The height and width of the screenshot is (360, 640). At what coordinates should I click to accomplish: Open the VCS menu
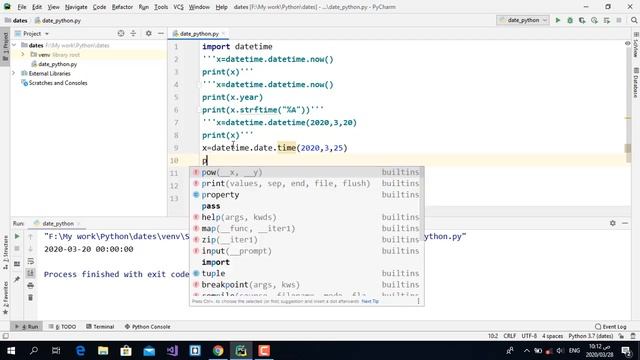click(x=178, y=7)
